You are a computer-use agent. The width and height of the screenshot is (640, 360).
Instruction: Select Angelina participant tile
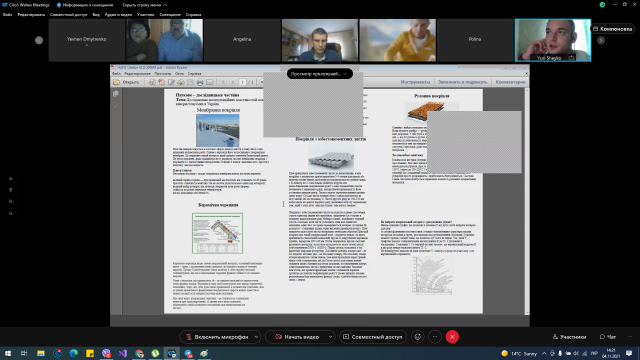242,40
